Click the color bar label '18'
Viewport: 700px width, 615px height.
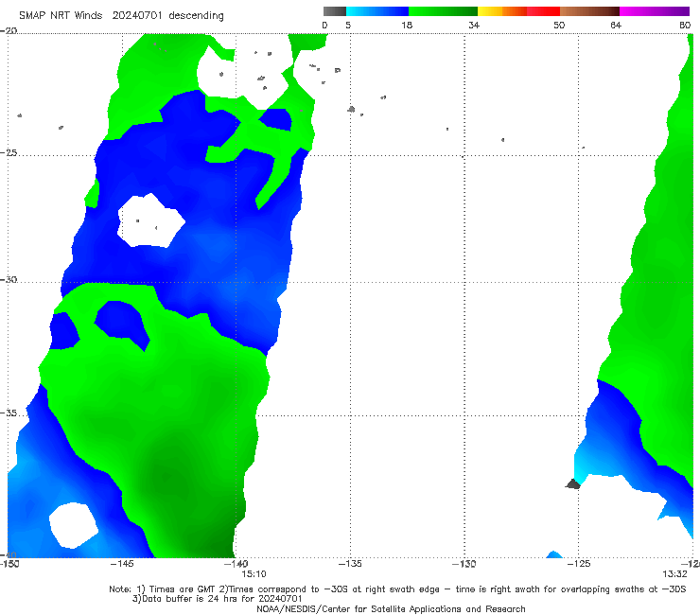407,25
